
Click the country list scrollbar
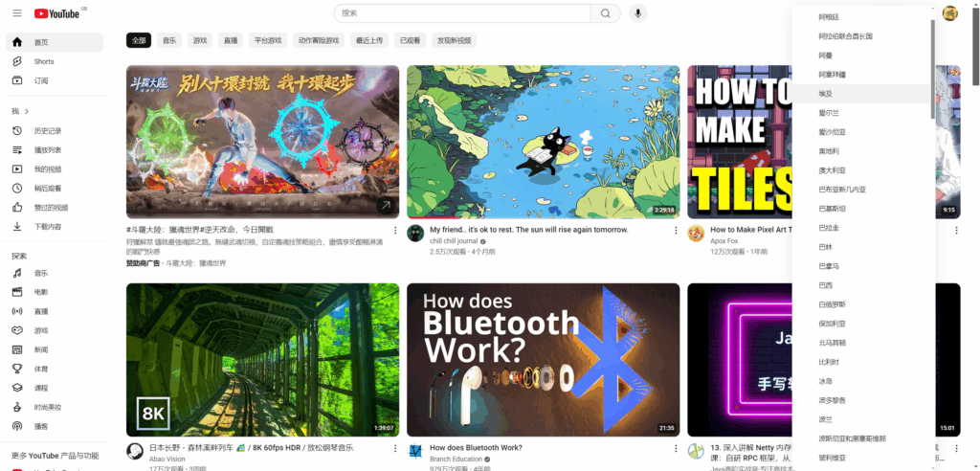(x=933, y=69)
